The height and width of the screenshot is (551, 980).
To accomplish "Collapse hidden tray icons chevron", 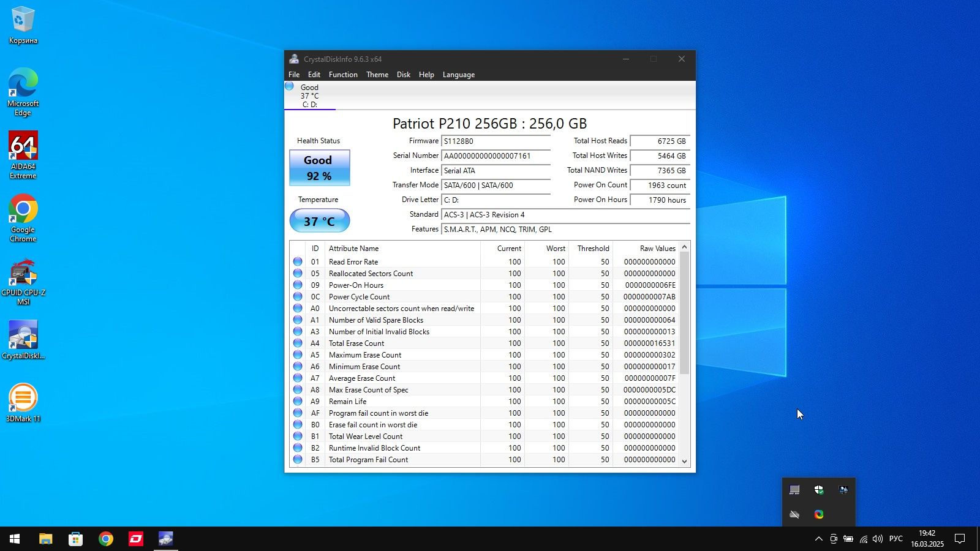I will pos(818,539).
